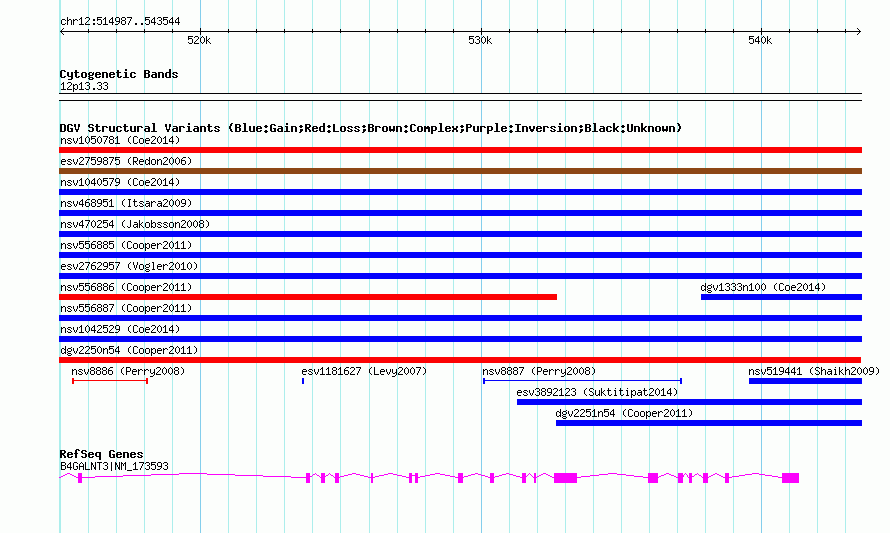
Task: Select variant nsv470254 (Jakobsson2008) label
Action: [x=135, y=224]
